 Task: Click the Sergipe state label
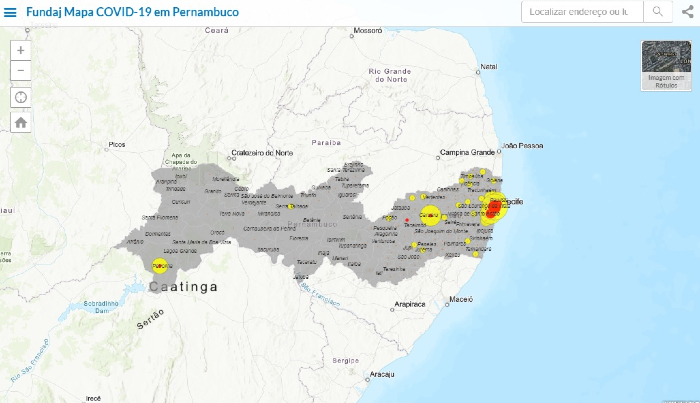pyautogui.click(x=346, y=361)
